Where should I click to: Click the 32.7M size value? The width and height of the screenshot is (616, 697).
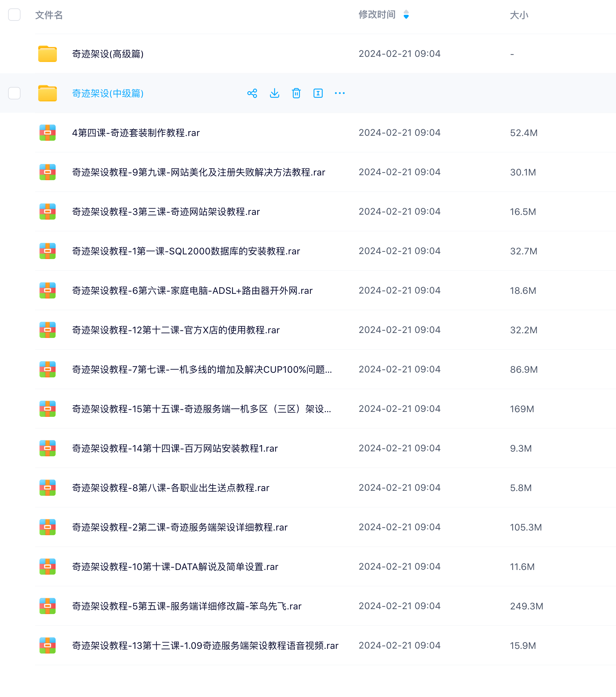[523, 251]
